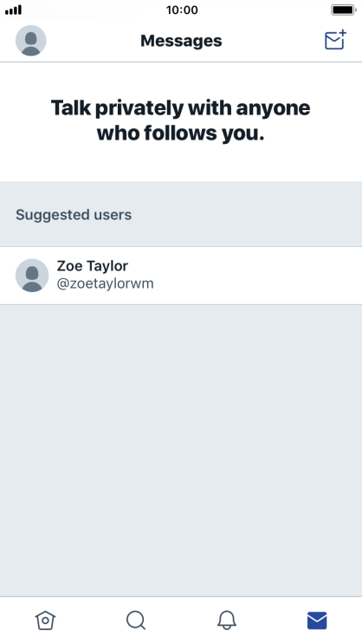Open your profile avatar in the header

click(31, 40)
